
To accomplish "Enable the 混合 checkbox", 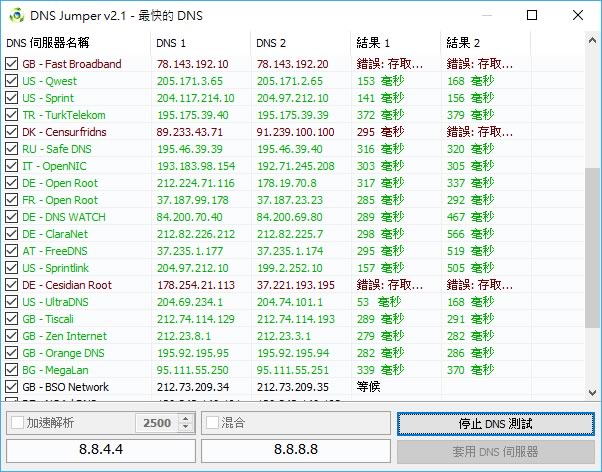I will 212,423.
